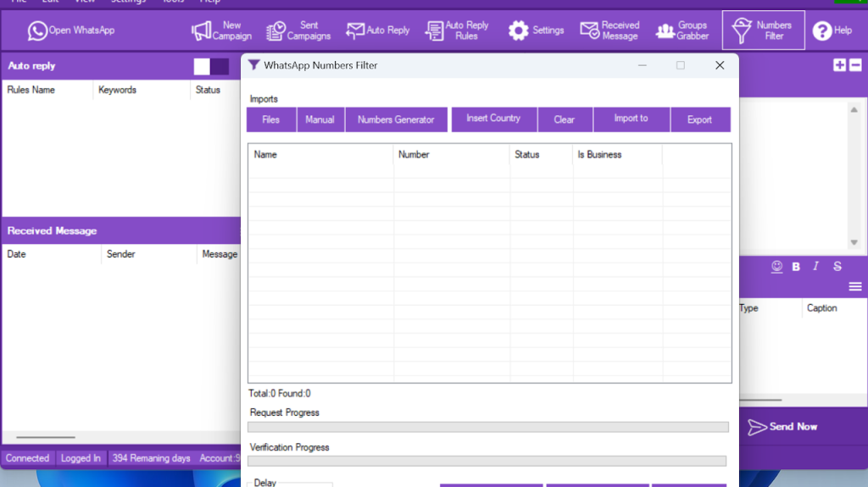This screenshot has width=868, height=487.
Task: Apply bold formatting
Action: (796, 267)
